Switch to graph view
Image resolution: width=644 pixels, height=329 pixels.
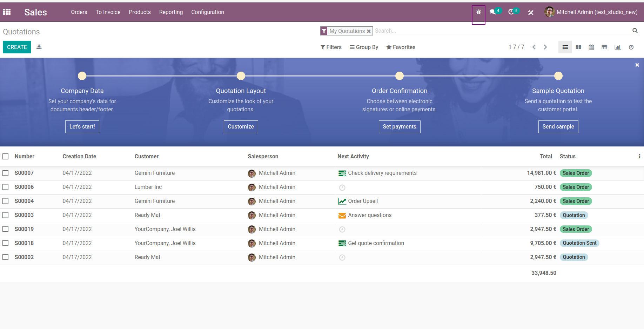point(618,47)
